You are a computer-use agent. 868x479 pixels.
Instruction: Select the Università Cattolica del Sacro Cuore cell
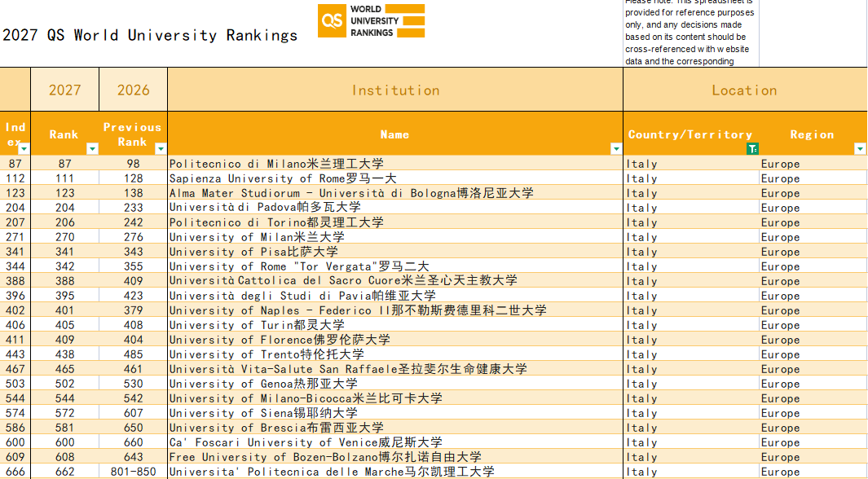[395, 281]
